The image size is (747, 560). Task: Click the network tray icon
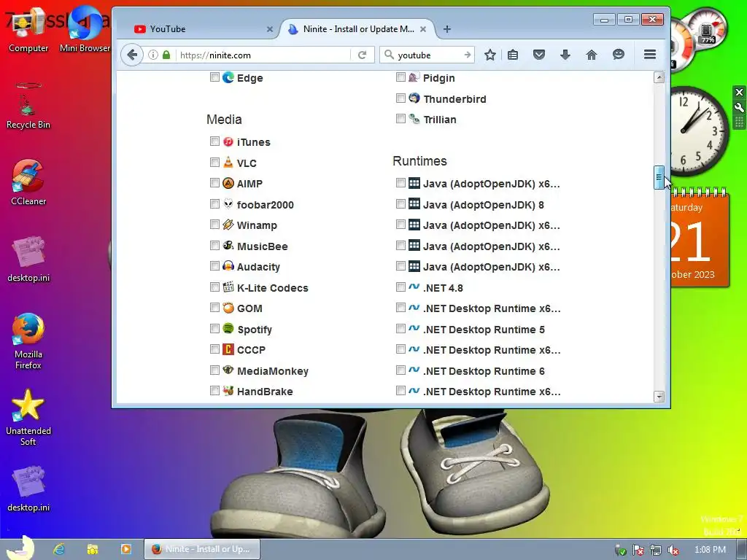click(x=656, y=550)
